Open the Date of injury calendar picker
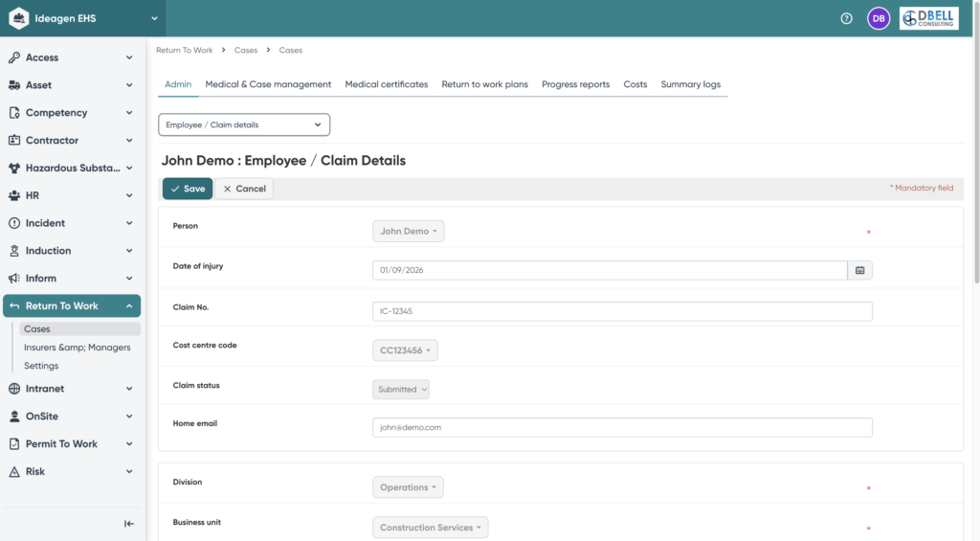 tap(860, 270)
